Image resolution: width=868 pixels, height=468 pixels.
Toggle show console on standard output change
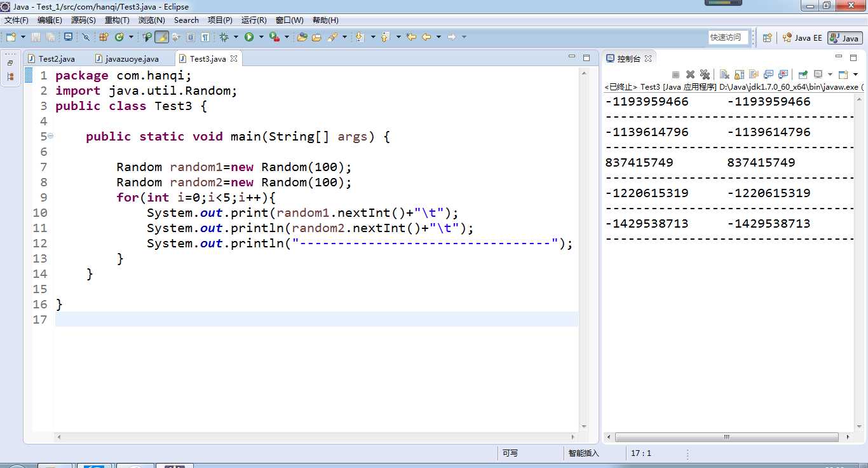768,74
